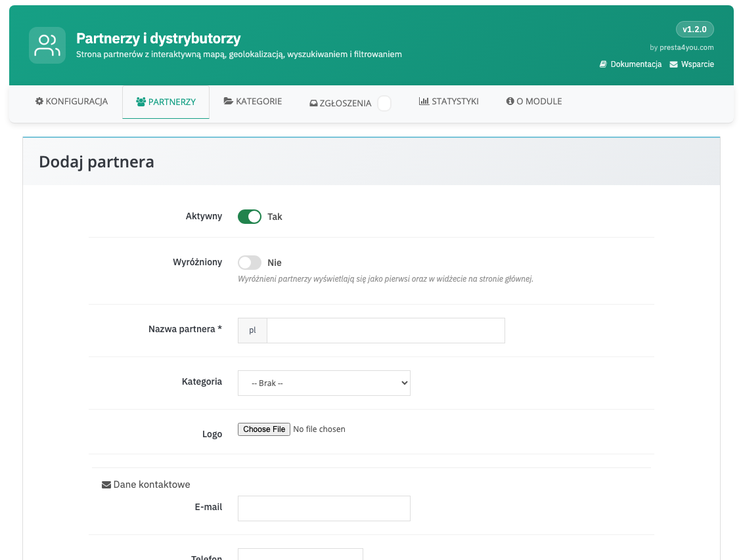This screenshot has width=741, height=560.
Task: Click the Nazwa partnera text field
Action: pos(386,330)
